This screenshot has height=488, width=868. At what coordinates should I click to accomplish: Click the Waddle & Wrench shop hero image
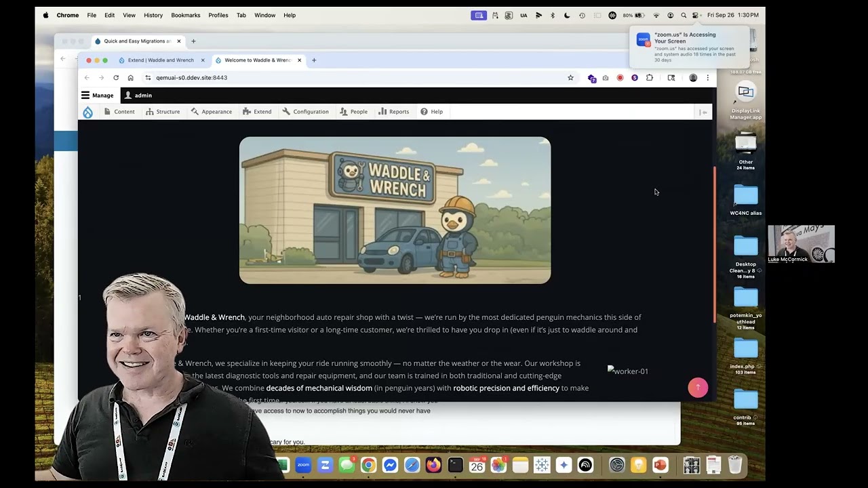(x=395, y=210)
